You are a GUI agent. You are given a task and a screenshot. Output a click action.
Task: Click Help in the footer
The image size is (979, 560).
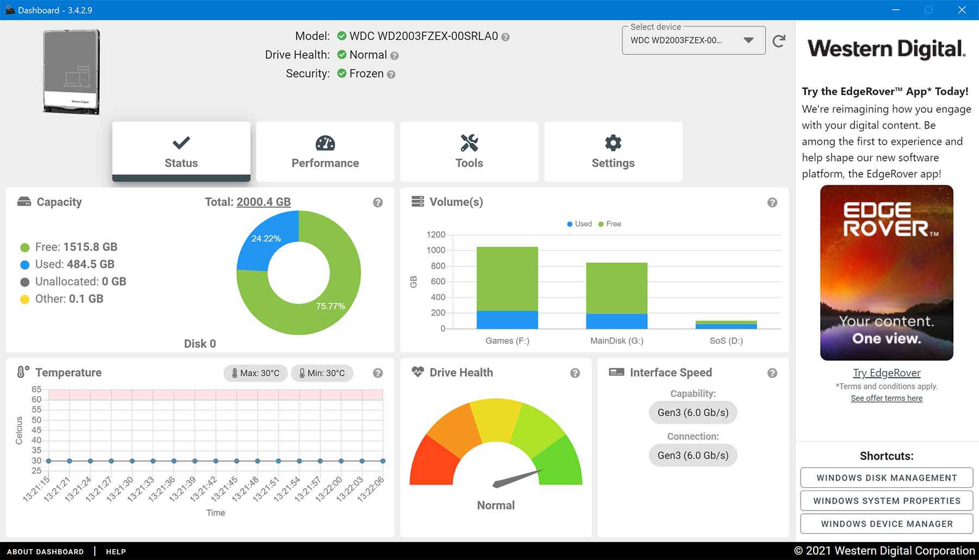116,551
